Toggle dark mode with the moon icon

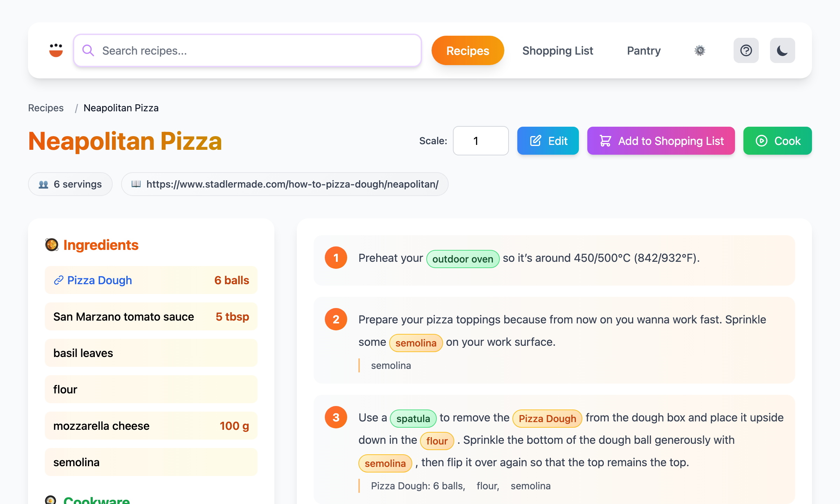point(782,50)
